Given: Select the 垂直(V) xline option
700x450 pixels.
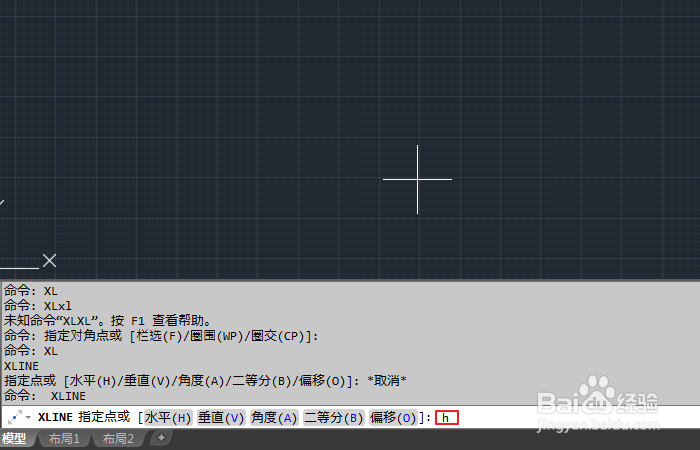Looking at the screenshot, I should point(221,418).
